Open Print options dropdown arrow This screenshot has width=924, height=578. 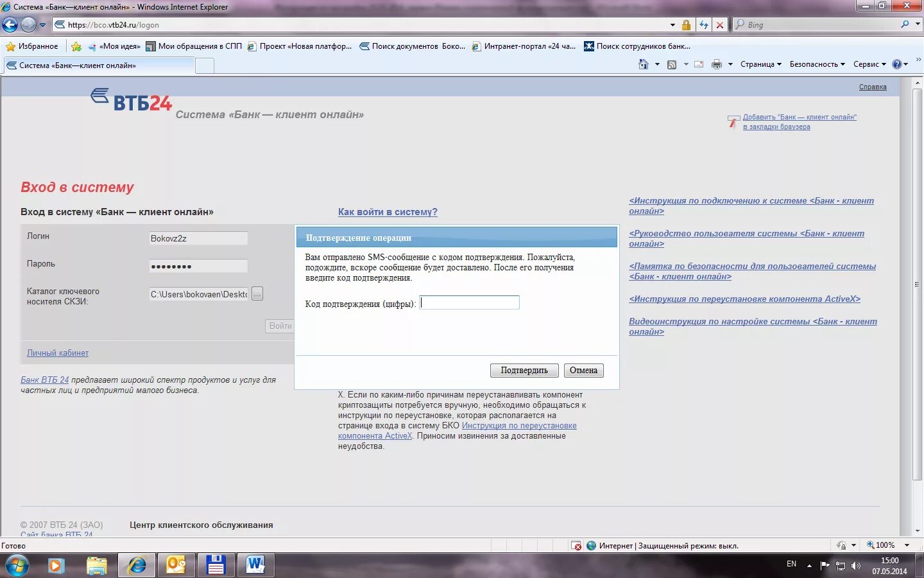[730, 64]
